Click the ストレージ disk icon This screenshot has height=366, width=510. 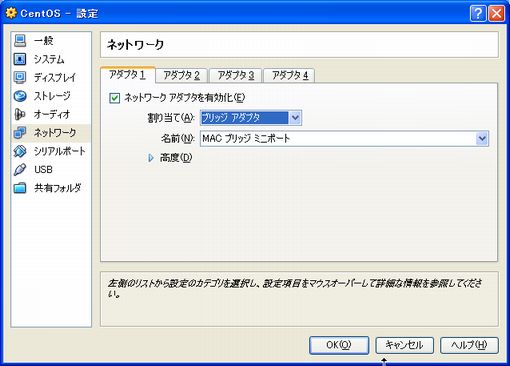click(20, 96)
